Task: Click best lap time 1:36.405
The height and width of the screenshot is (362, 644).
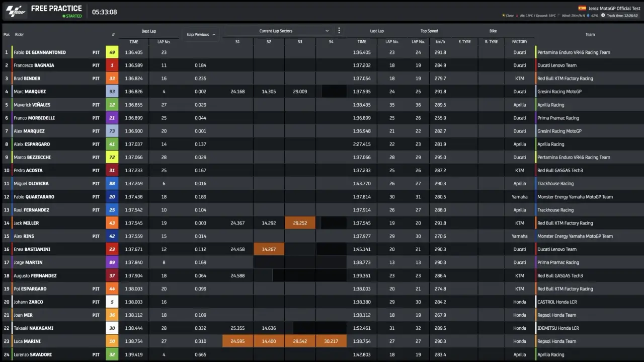Action: click(x=133, y=52)
